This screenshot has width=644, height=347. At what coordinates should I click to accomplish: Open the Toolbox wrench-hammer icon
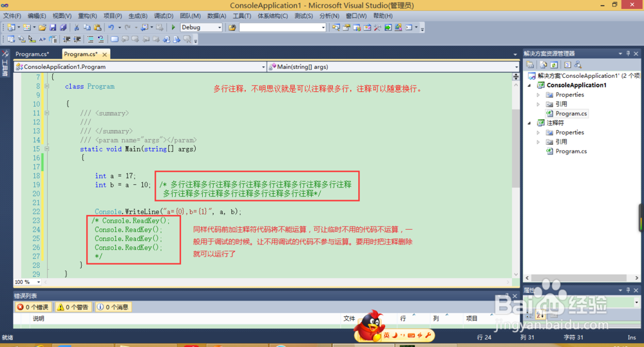[x=377, y=28]
